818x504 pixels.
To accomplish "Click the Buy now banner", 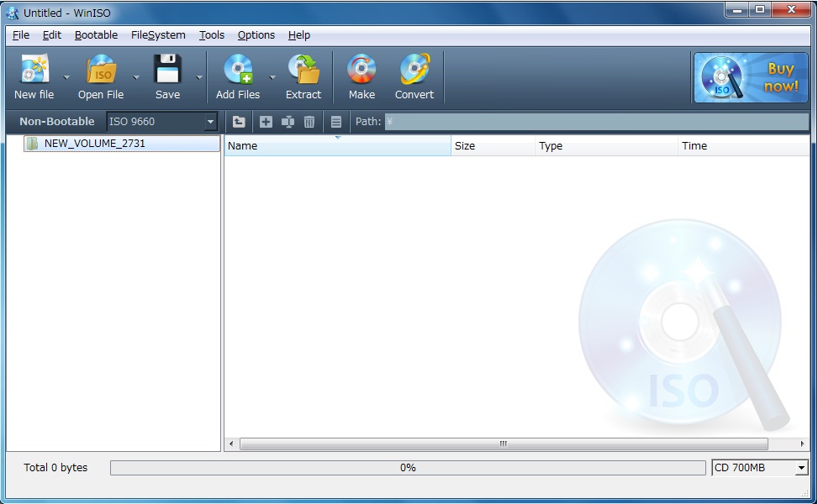I will click(x=751, y=77).
